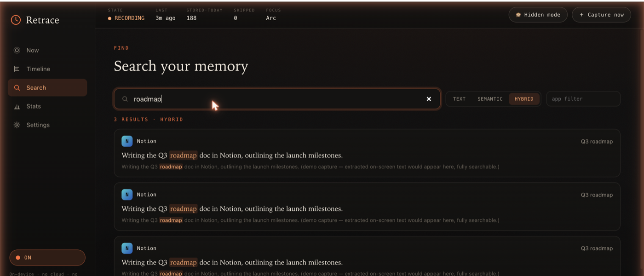Click the '3m ago' last capture value
The height and width of the screenshot is (276, 644).
point(166,18)
